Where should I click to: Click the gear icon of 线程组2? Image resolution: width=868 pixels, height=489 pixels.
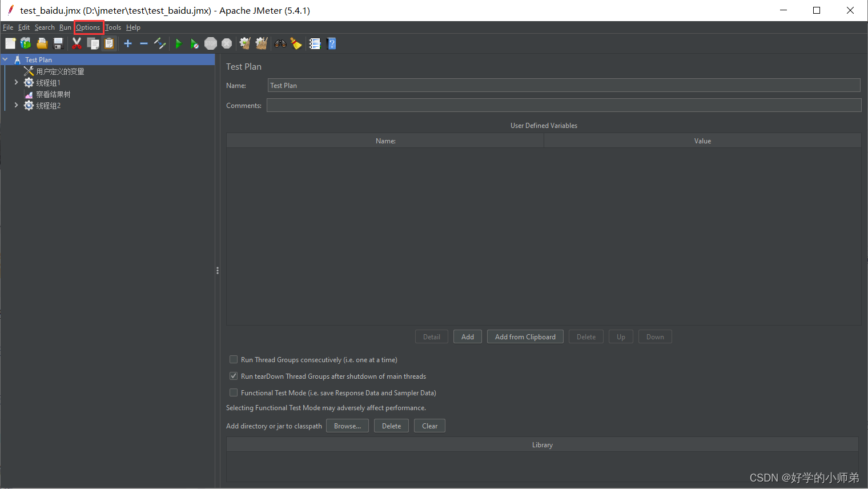(29, 105)
